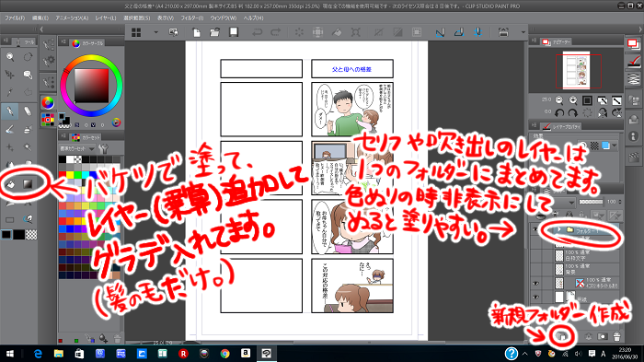Select the Pen tool
Screen dimensions: 644x362
10,111
